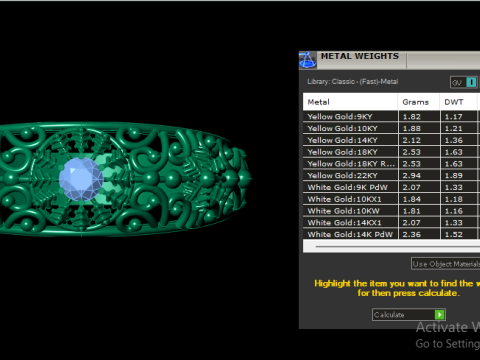Click DWT value 1.89
The height and width of the screenshot is (360, 480).
coord(454,175)
